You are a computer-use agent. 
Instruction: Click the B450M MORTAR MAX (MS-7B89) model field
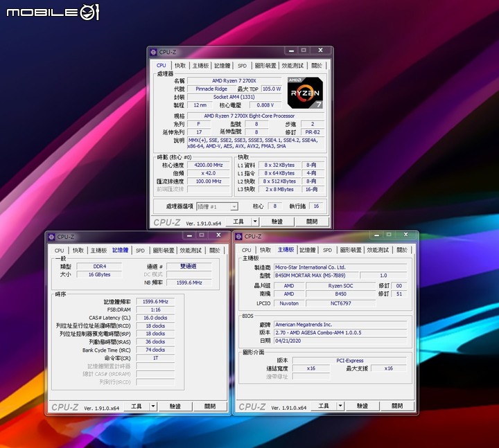(316, 276)
